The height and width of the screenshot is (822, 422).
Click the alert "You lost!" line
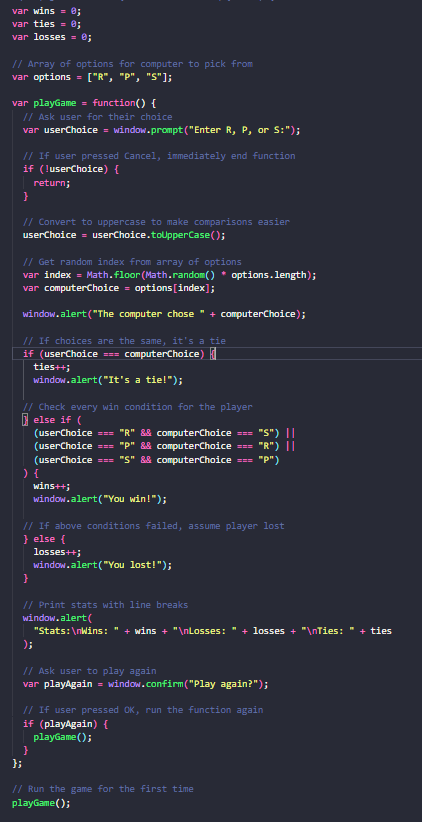pos(103,565)
